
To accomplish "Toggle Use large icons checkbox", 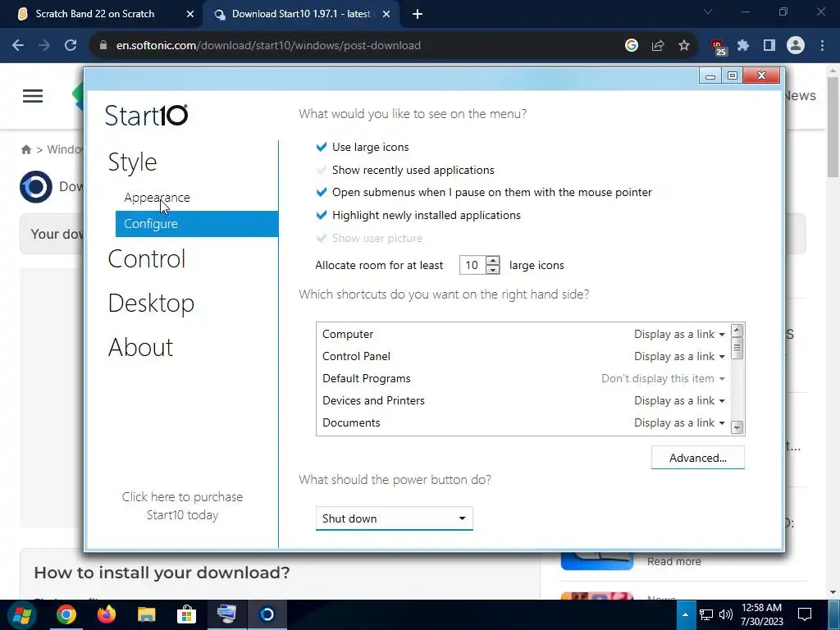I will coord(322,147).
